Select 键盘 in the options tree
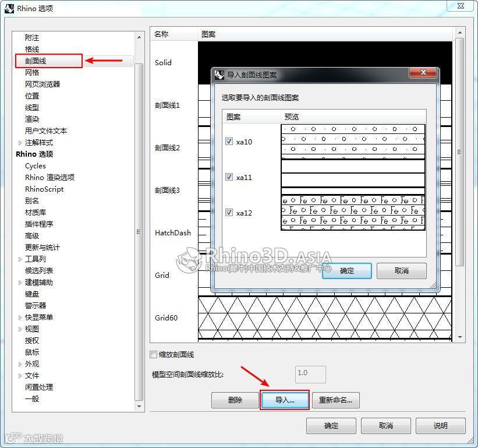Image resolution: width=478 pixels, height=448 pixels. pos(32,294)
